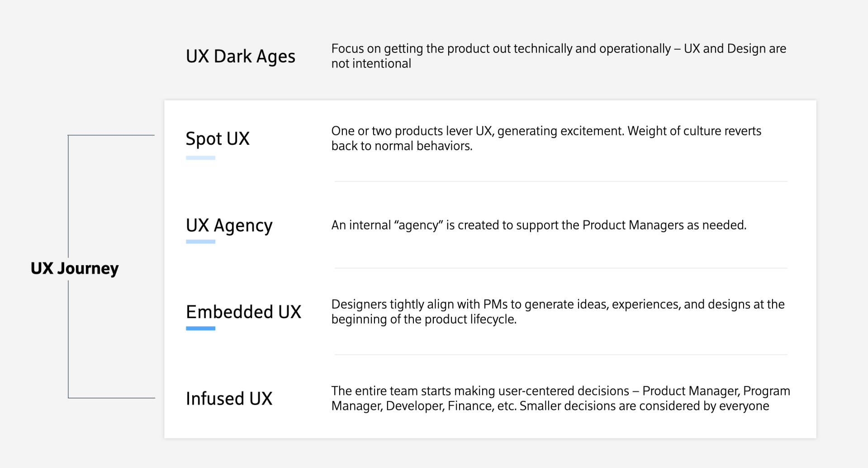Select the vertical bracket line above UX Journey

[x=68, y=195]
